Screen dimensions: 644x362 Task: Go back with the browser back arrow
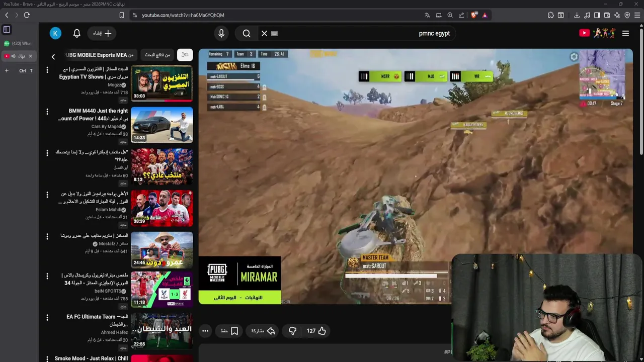coord(7,15)
